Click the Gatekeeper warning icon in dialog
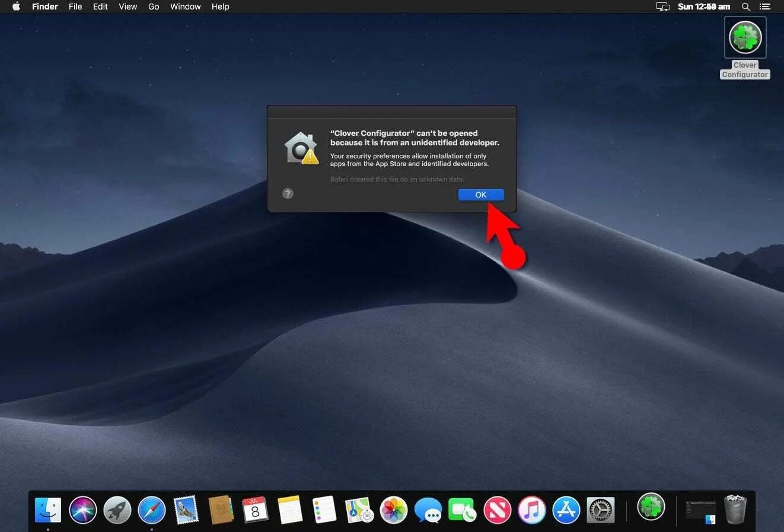 point(301,148)
